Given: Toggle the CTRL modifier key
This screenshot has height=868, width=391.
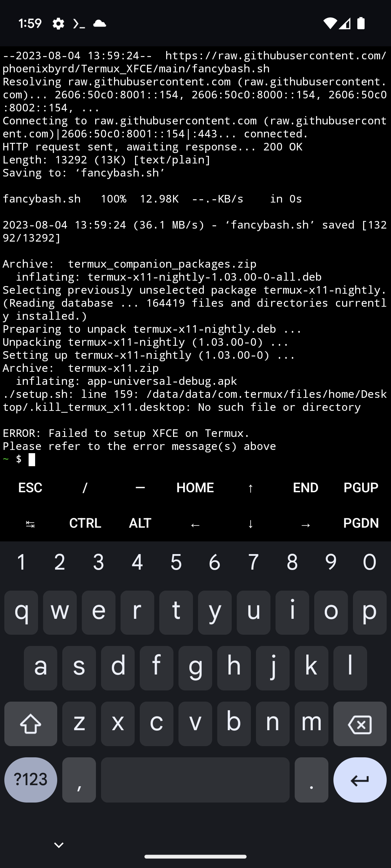Looking at the screenshot, I should click(85, 523).
